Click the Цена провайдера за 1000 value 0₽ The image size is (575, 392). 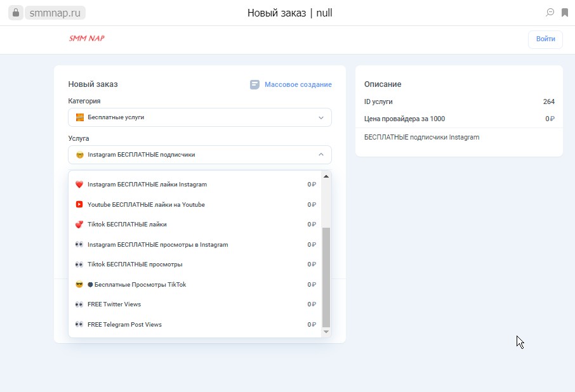pyautogui.click(x=550, y=119)
